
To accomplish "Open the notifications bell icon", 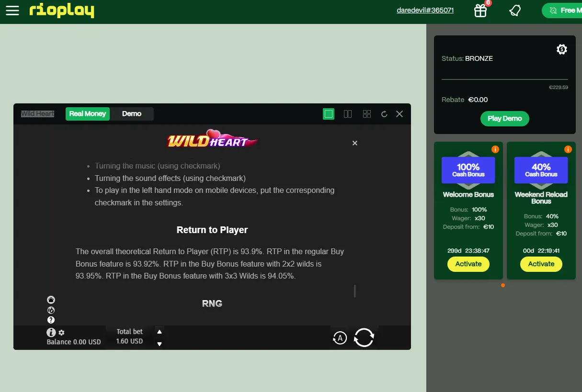I will click(515, 10).
